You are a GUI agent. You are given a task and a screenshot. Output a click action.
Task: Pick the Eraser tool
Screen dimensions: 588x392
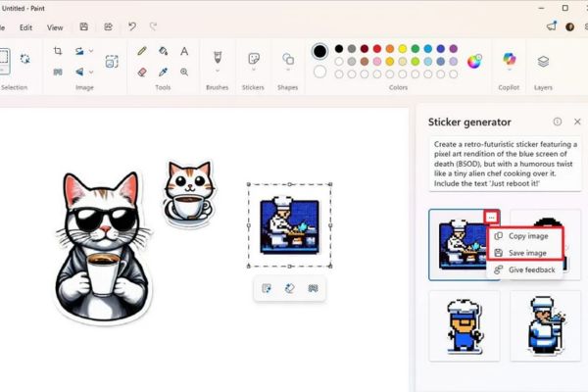(x=142, y=72)
